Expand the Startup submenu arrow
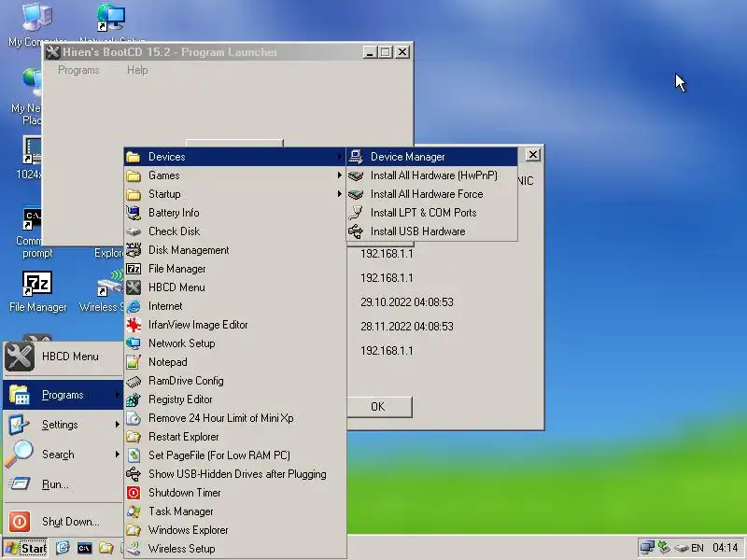The height and width of the screenshot is (560, 747). 339,194
